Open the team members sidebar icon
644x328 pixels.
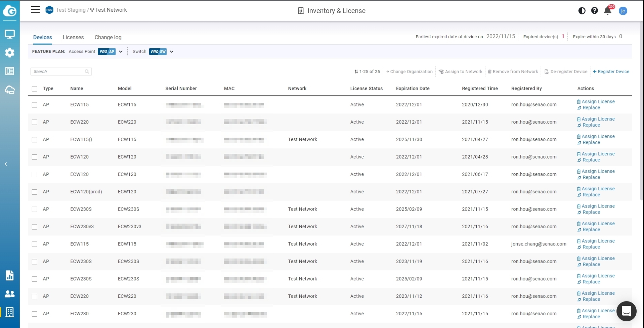pyautogui.click(x=9, y=294)
